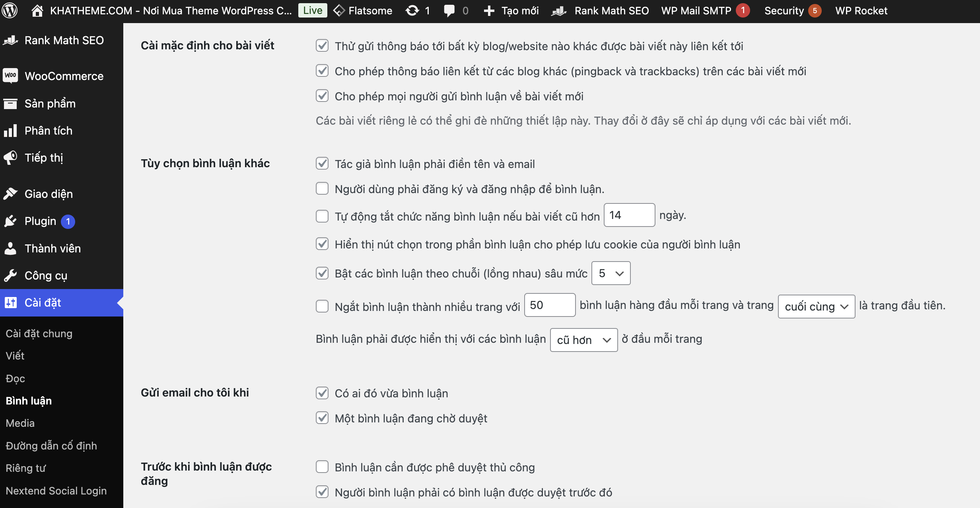The image size is (980, 508).
Task: Click the WP Mail SMTP notification badge
Action: point(743,11)
